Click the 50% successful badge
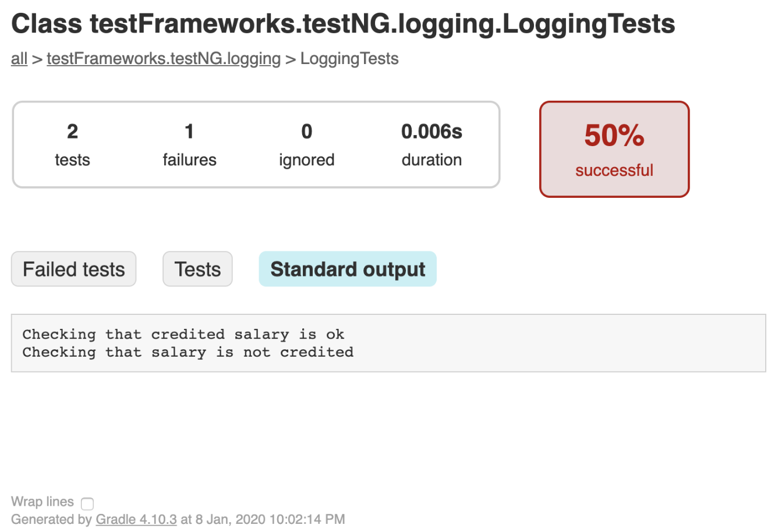Screen dimensions: 771x532 click(x=614, y=148)
